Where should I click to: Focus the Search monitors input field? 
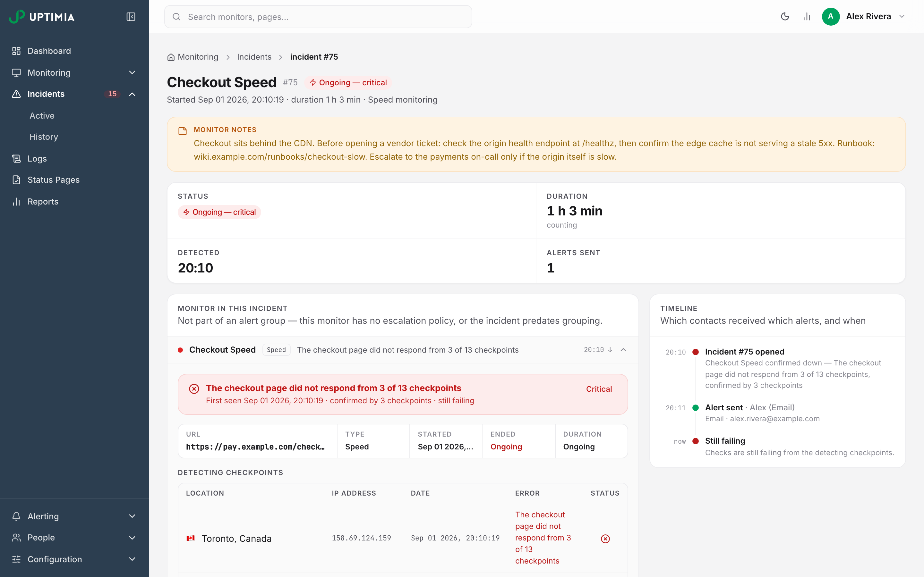tap(318, 17)
